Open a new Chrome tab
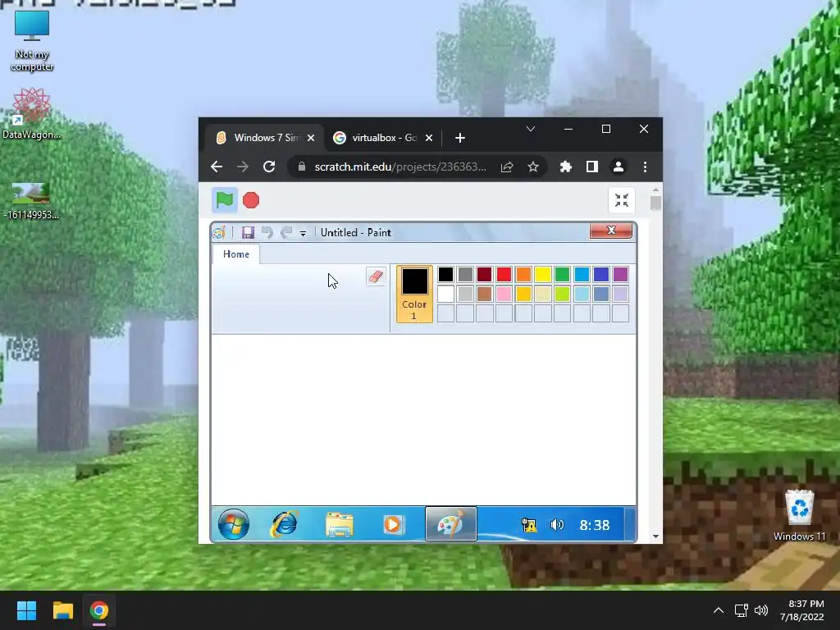Image resolution: width=840 pixels, height=630 pixels. tap(459, 138)
